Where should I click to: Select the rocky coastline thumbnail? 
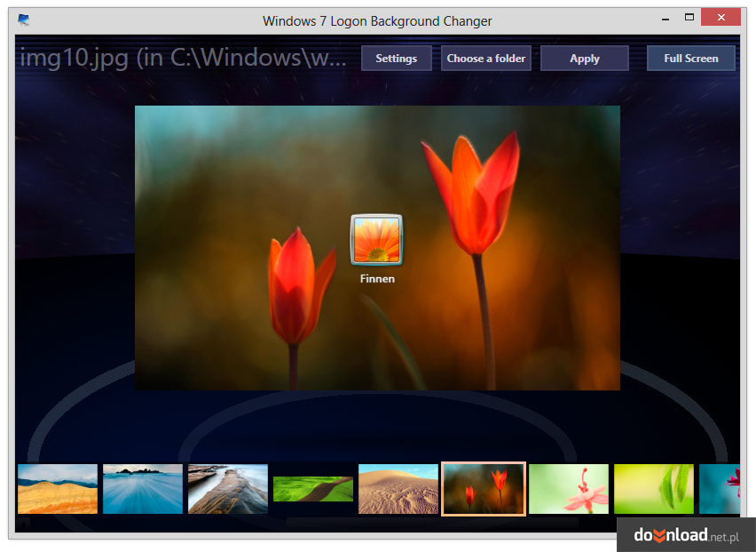(x=227, y=488)
